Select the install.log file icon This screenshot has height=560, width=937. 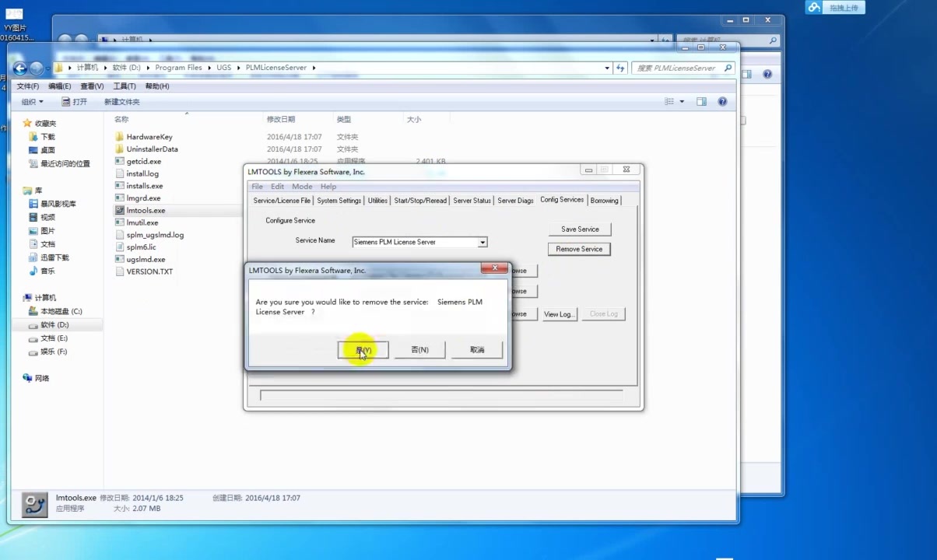120,173
